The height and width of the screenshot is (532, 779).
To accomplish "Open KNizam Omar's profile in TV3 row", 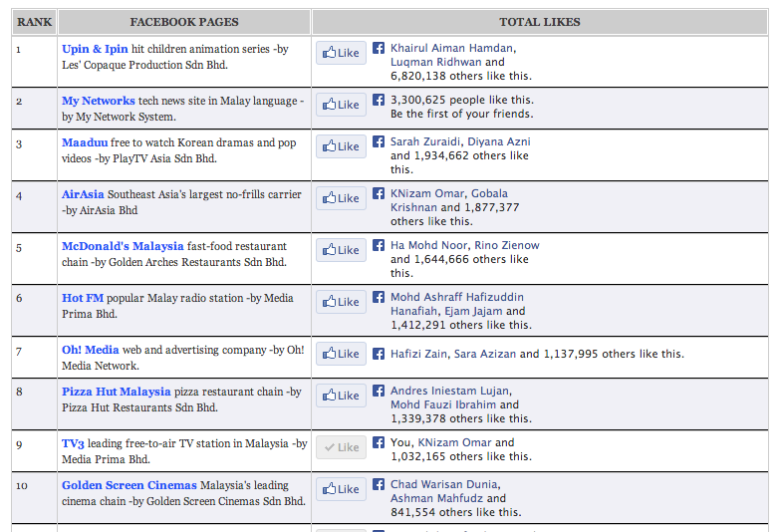I will pyautogui.click(x=454, y=442).
